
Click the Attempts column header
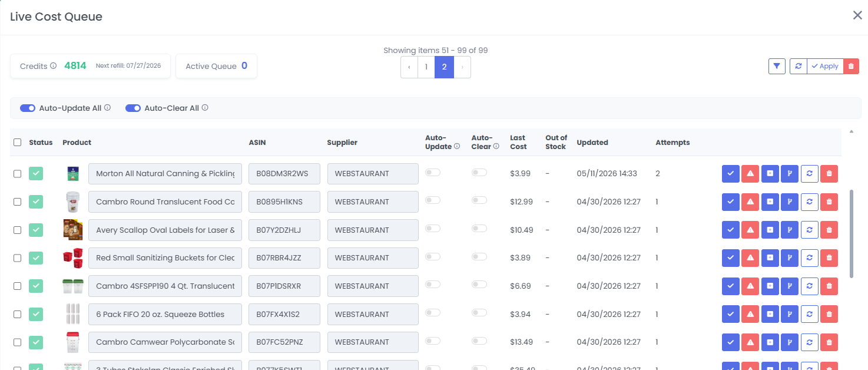[x=672, y=143]
